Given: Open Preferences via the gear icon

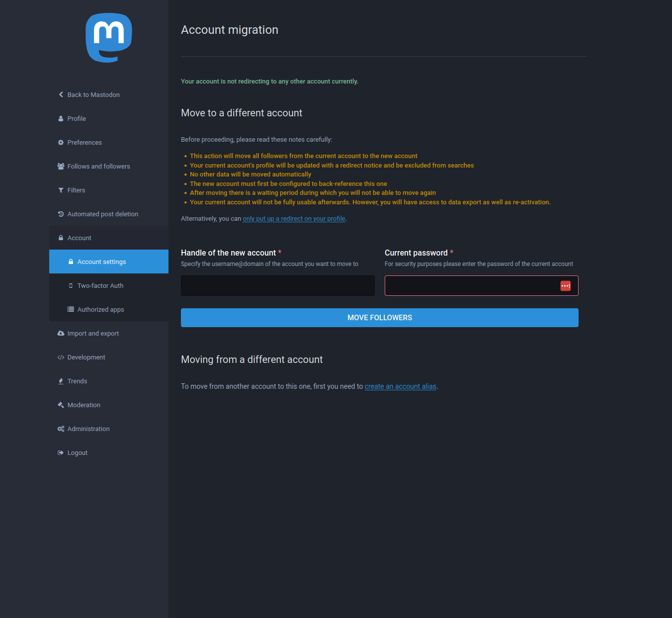Looking at the screenshot, I should pos(60,142).
